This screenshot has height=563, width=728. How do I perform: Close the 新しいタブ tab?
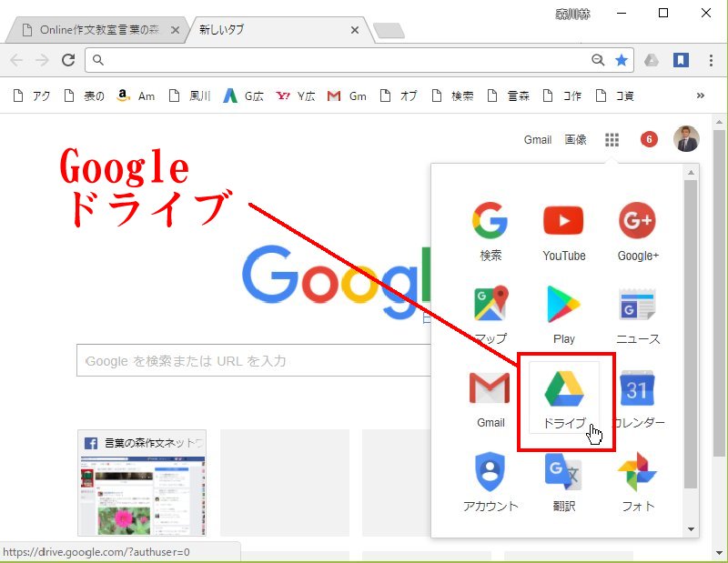click(x=355, y=30)
